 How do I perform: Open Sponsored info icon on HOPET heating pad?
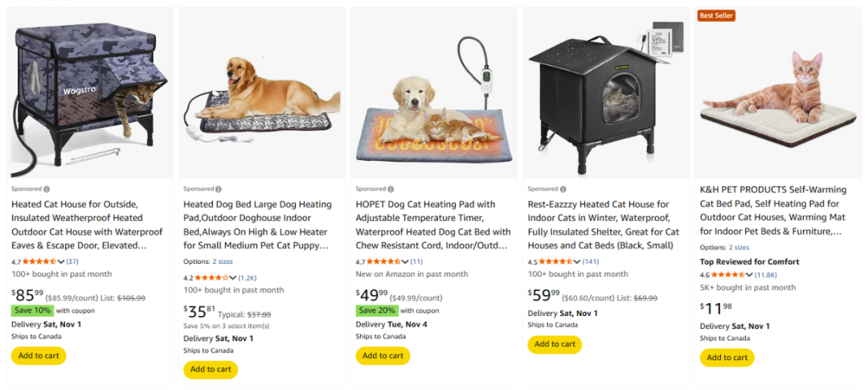pyautogui.click(x=391, y=189)
